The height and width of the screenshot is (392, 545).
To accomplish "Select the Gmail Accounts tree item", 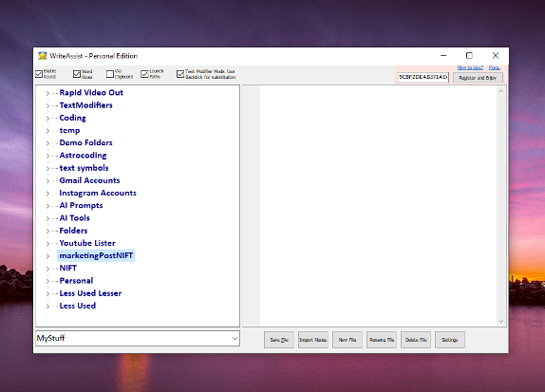I will point(89,180).
